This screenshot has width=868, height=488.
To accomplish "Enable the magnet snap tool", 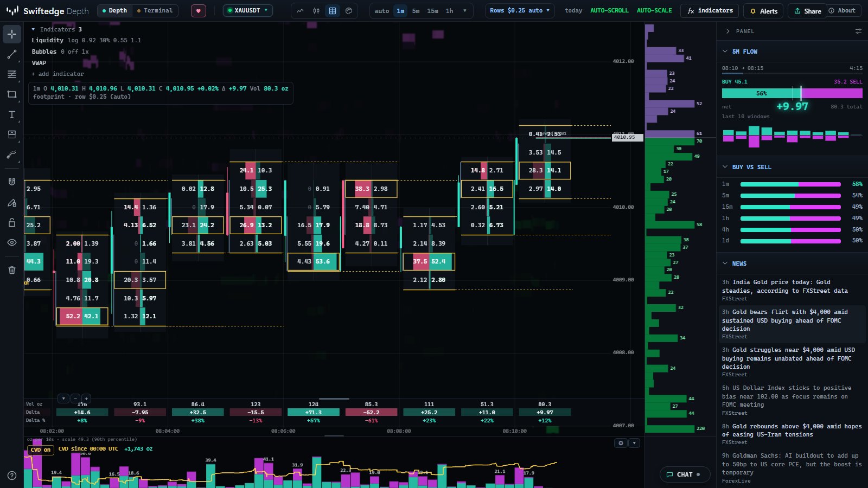I will [12, 182].
